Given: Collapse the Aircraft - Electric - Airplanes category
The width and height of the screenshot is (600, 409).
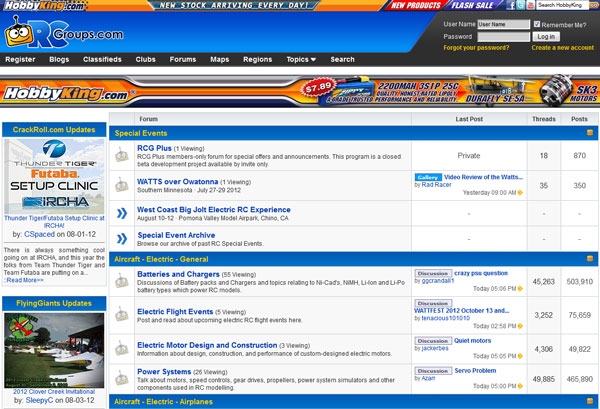Looking at the screenshot, I should (590, 401).
